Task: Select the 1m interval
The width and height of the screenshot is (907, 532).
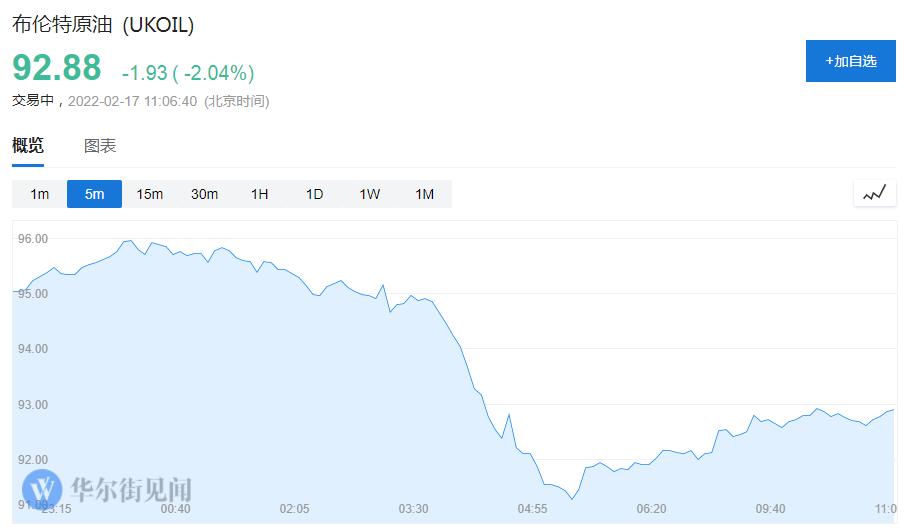Action: click(x=39, y=194)
